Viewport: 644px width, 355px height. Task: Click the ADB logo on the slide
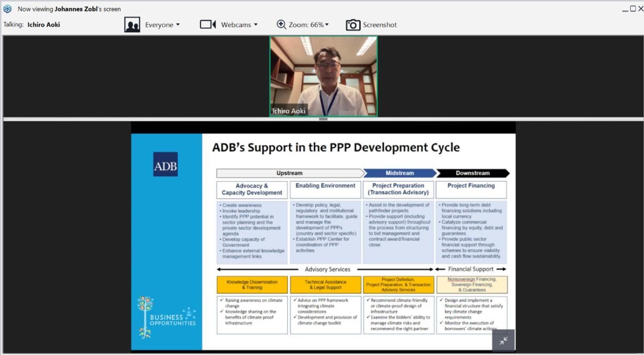(x=166, y=165)
